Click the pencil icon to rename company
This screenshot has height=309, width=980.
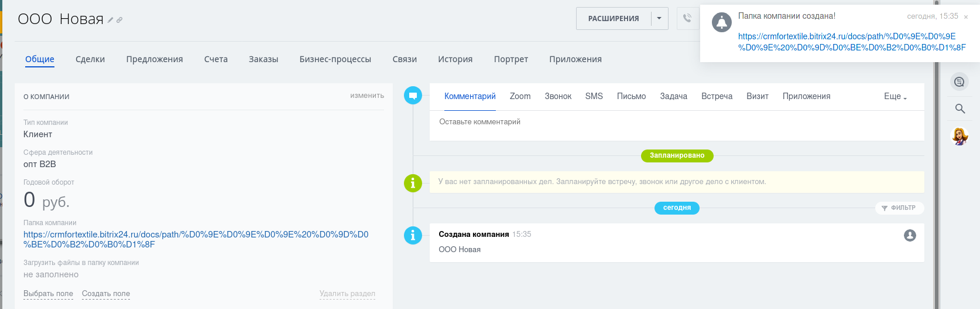point(111,20)
